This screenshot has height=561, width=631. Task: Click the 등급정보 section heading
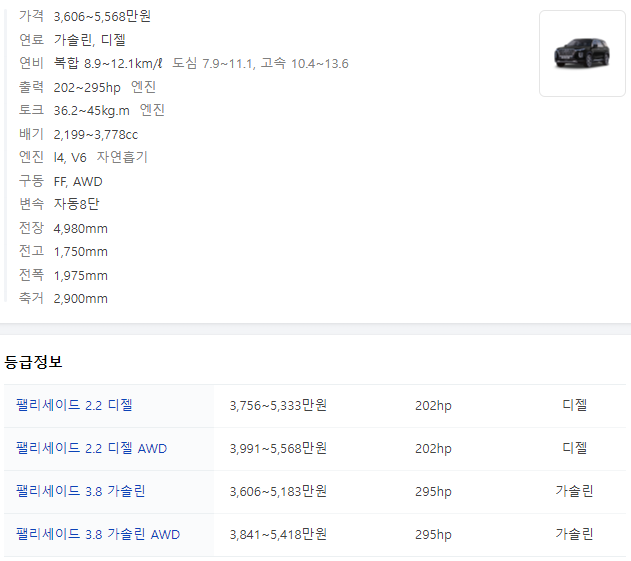[34, 361]
